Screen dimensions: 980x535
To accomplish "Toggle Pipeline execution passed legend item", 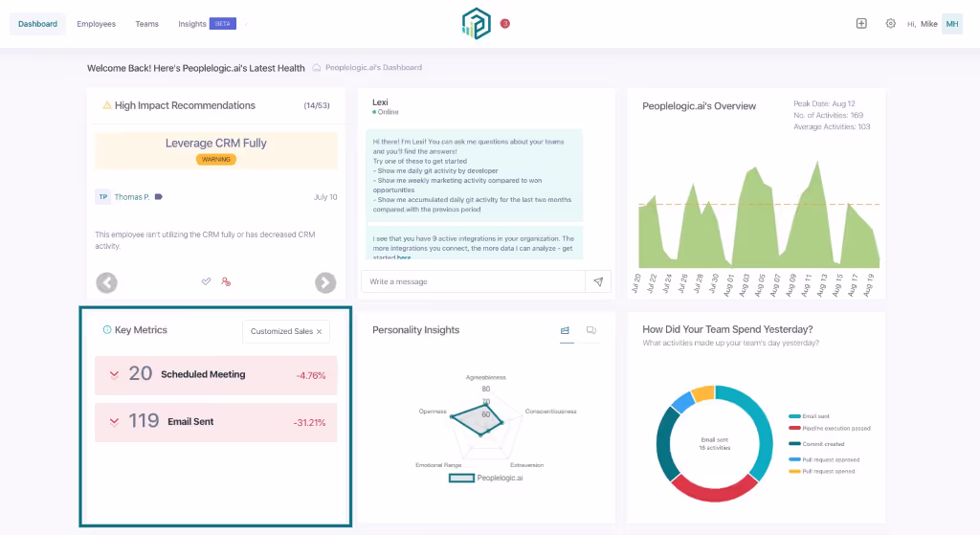I will [x=830, y=429].
